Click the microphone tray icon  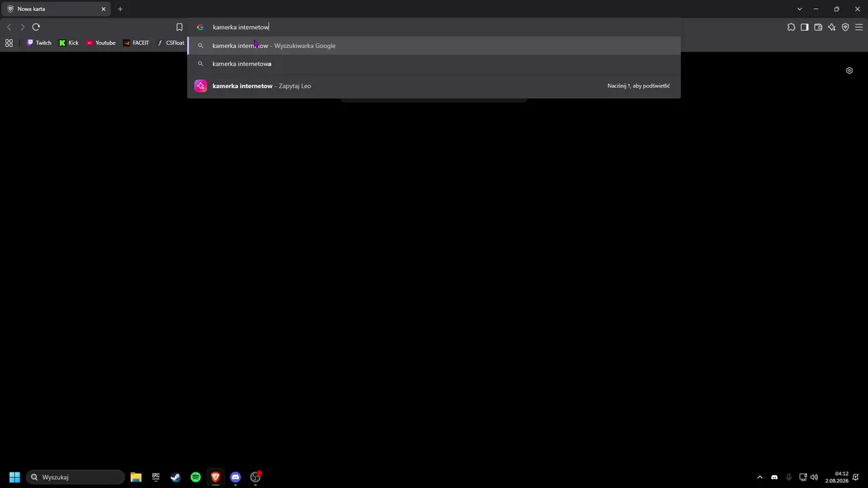click(x=788, y=477)
